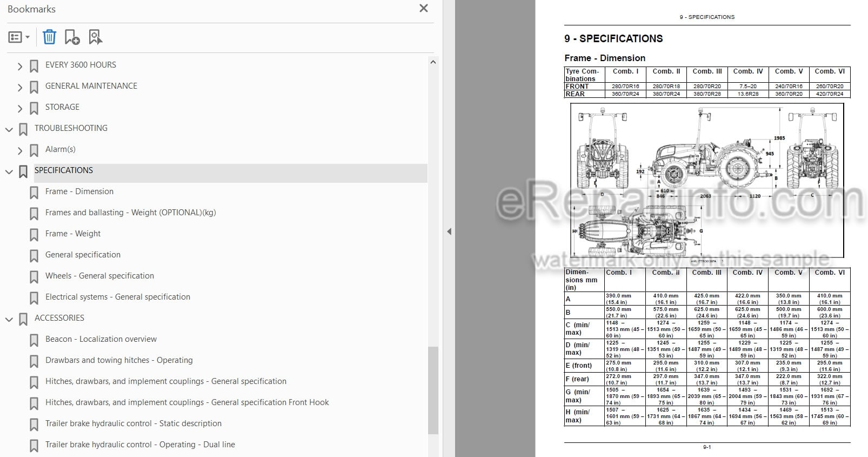Click the bookmark icon beside Alarm(s)
Viewport: 868px width, 457px height.
tap(34, 150)
